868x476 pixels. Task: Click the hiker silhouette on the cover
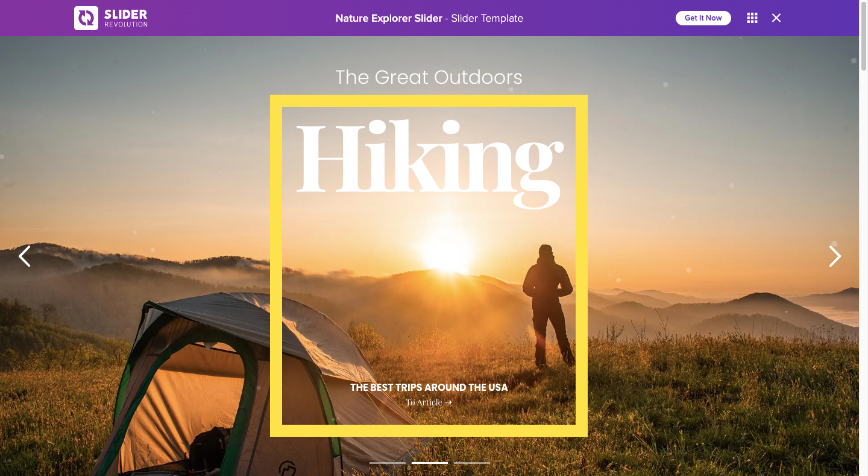(x=547, y=305)
